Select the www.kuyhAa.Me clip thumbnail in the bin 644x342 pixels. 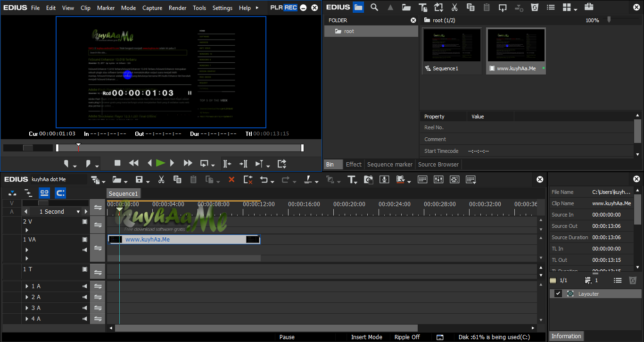516,50
